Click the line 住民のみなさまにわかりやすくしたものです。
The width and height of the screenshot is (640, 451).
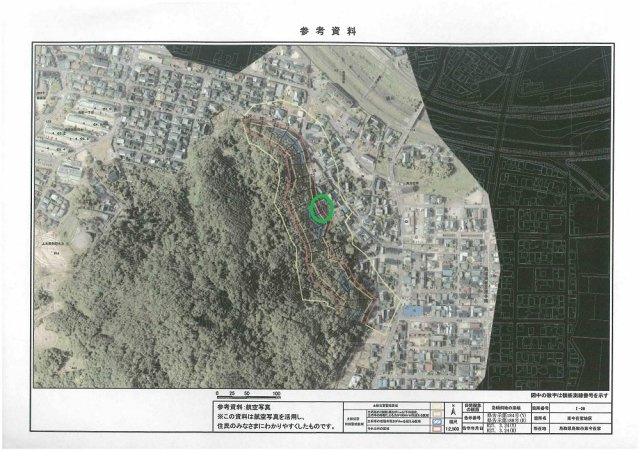pos(276,427)
